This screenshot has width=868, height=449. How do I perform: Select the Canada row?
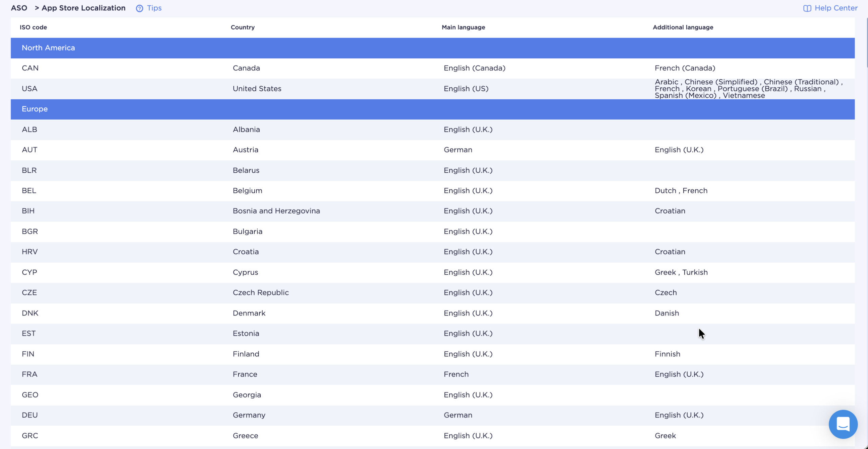pyautogui.click(x=246, y=68)
